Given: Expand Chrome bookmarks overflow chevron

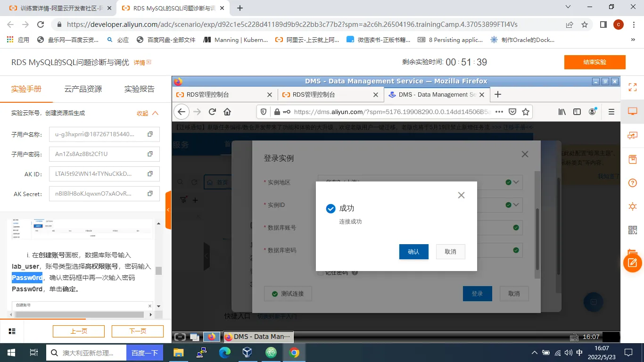Looking at the screenshot, I should point(633,40).
